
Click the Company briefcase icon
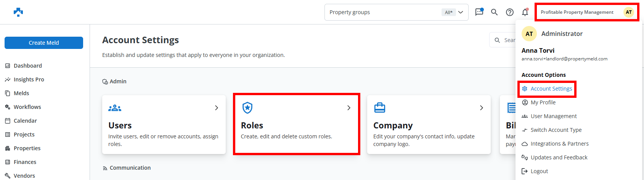(379, 108)
